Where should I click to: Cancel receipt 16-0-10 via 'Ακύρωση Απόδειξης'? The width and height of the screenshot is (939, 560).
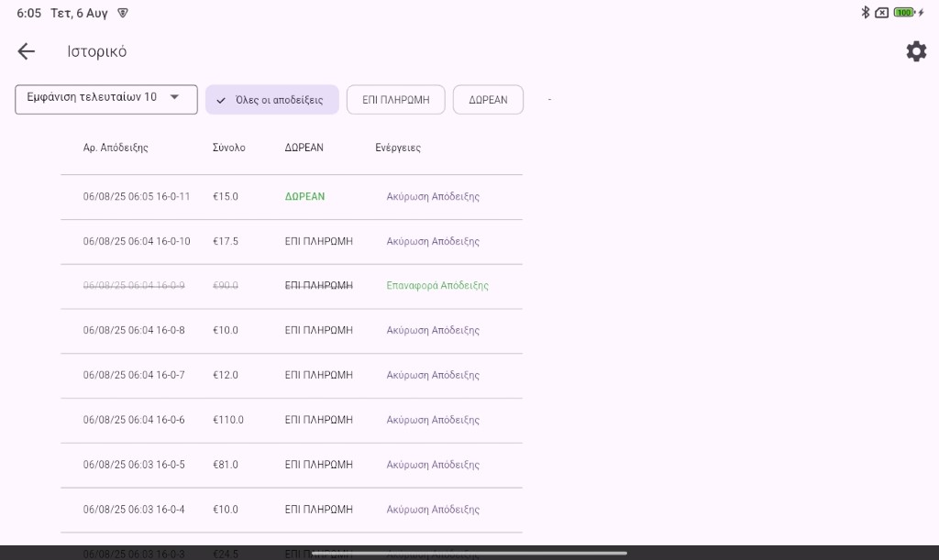click(433, 242)
